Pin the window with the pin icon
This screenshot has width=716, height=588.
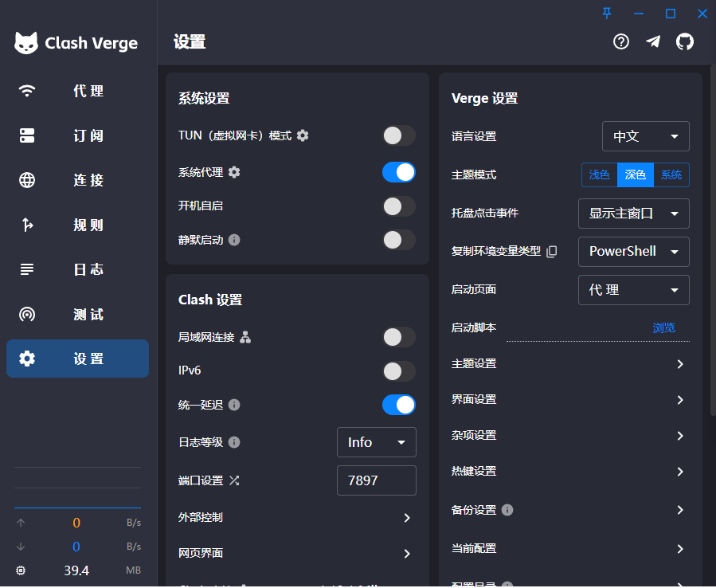pos(607,14)
